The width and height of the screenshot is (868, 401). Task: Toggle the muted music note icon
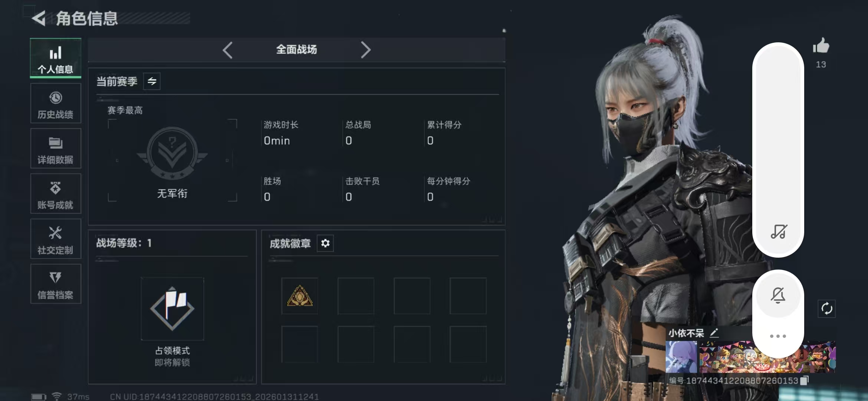[779, 231]
